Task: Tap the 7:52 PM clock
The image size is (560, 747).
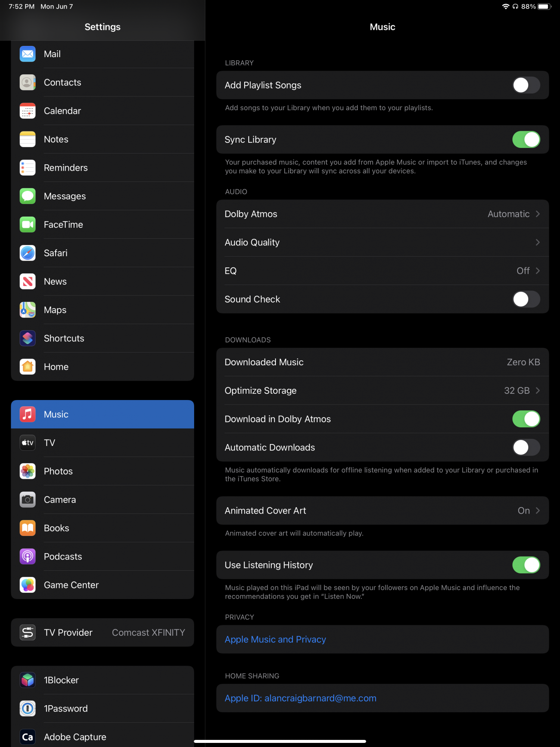Action: coord(22,6)
